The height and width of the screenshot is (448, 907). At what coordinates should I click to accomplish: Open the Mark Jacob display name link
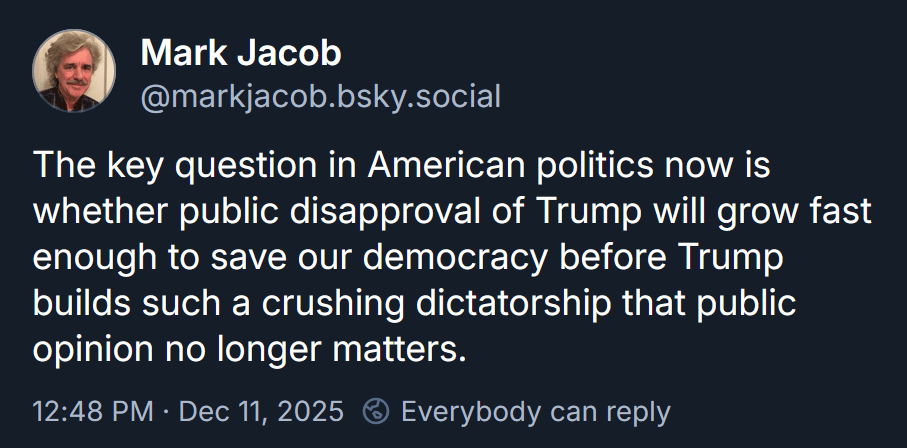(x=241, y=53)
